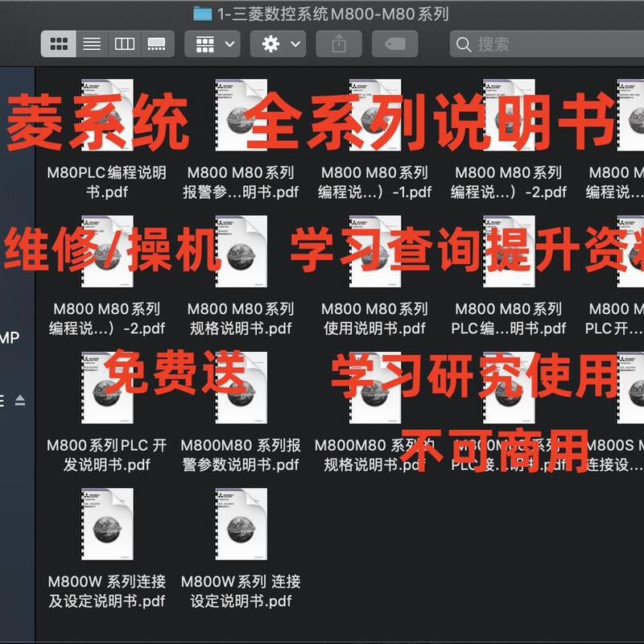Open the group-by grid dropdown
644x644 pixels.
click(x=213, y=43)
